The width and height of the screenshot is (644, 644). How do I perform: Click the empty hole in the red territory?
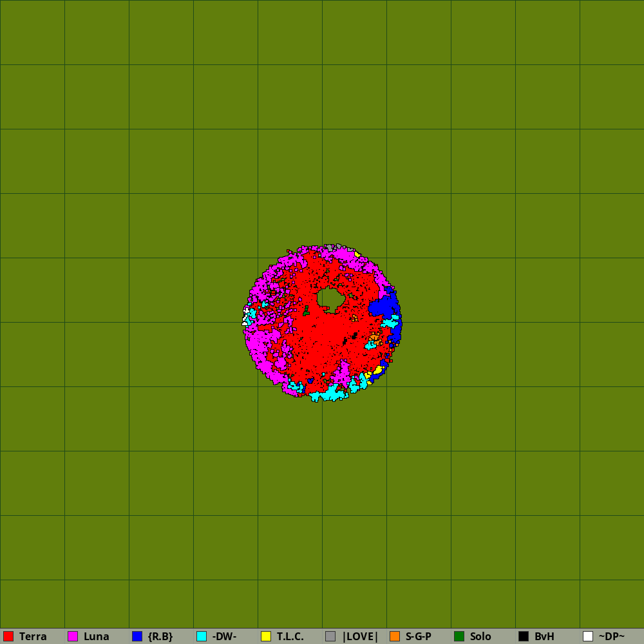point(330,298)
